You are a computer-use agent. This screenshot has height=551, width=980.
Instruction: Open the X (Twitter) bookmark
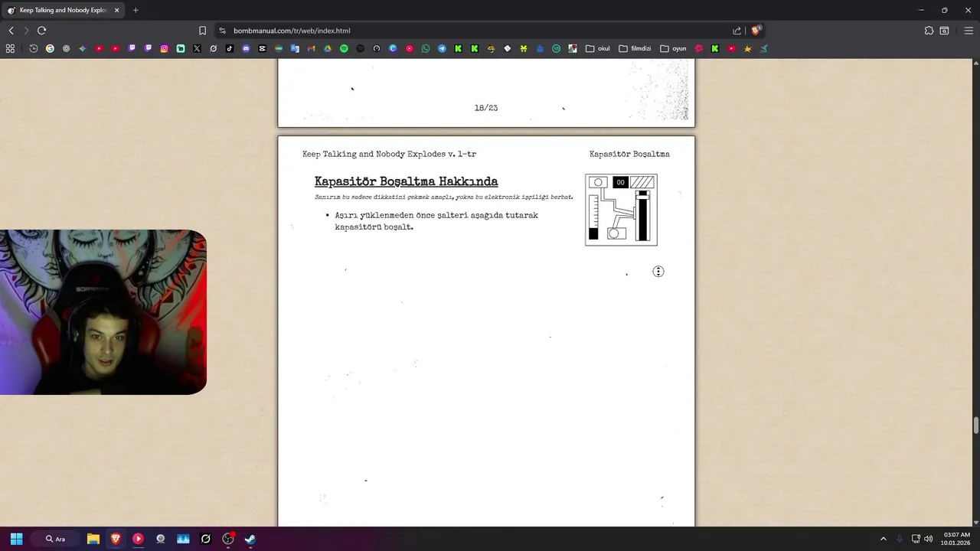pos(197,48)
